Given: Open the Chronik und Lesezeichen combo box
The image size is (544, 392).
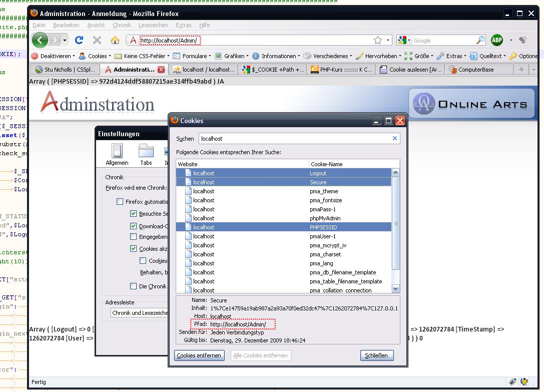Looking at the screenshot, I should [x=140, y=313].
